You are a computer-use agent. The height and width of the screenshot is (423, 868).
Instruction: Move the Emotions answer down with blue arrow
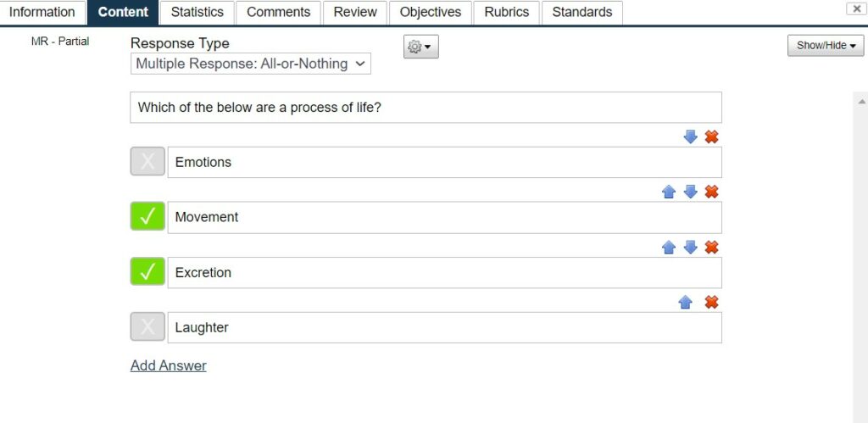point(690,136)
